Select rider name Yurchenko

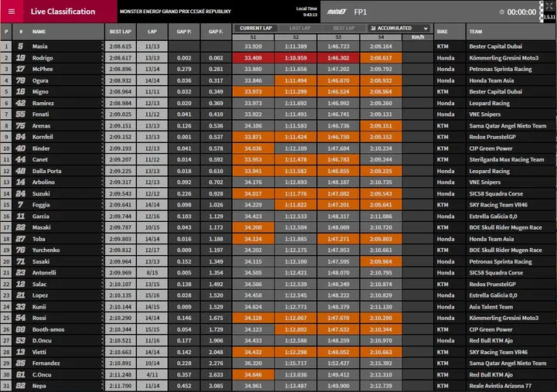pos(46,250)
